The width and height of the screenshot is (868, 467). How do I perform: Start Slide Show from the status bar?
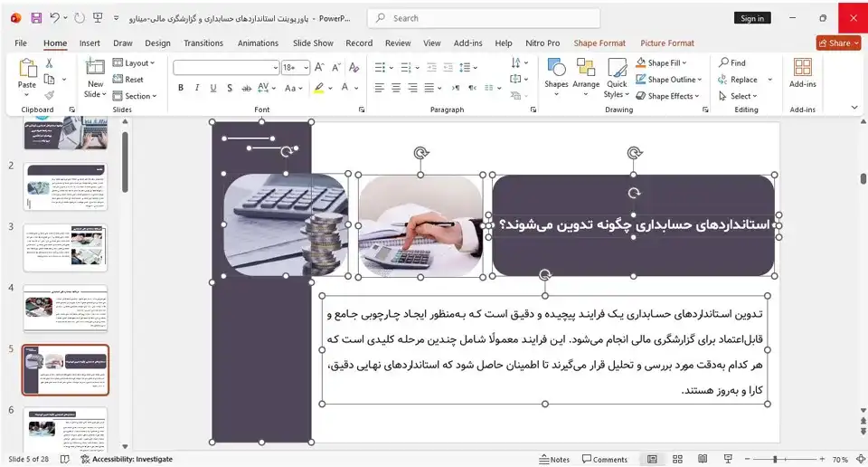coord(728,459)
